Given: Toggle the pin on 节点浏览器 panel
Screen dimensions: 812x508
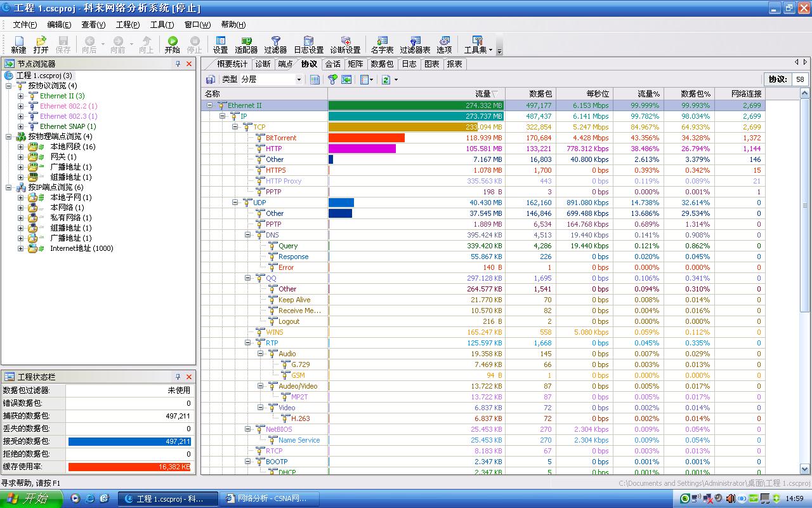Looking at the screenshot, I should pos(178,64).
